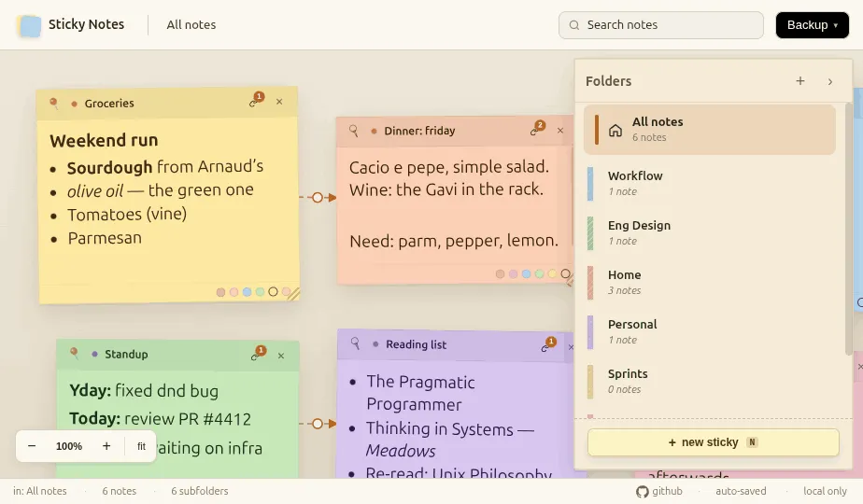The width and height of the screenshot is (863, 504).
Task: Open the Eng Design folder
Action: pos(710,232)
